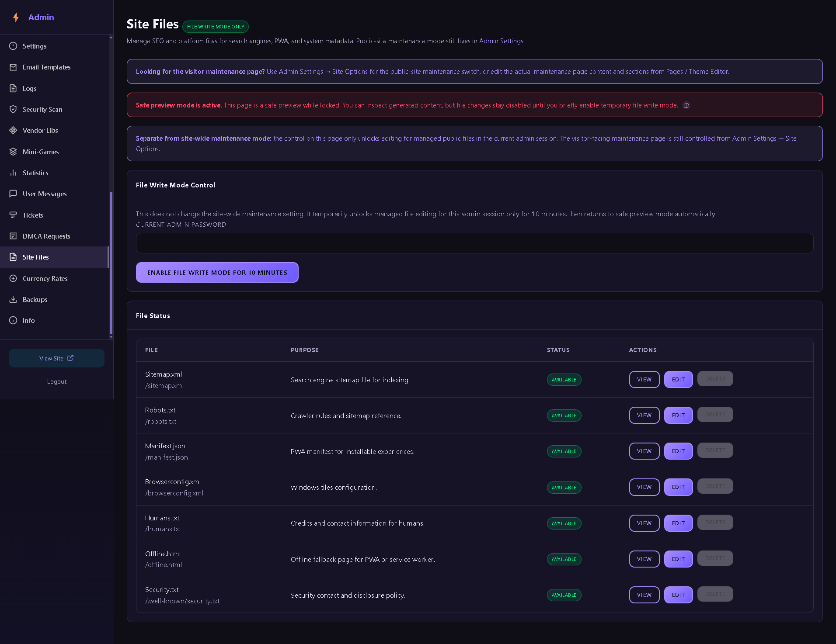Click the Tickets icon in sidebar
The image size is (836, 644).
tap(13, 215)
